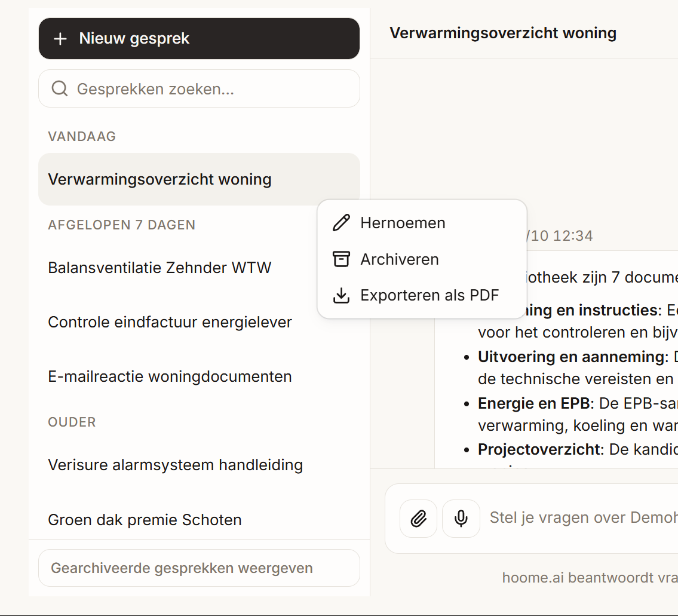Click the hoome.ai disclaimer text
Image resolution: width=678 pixels, height=616 pixels.
coord(590,578)
